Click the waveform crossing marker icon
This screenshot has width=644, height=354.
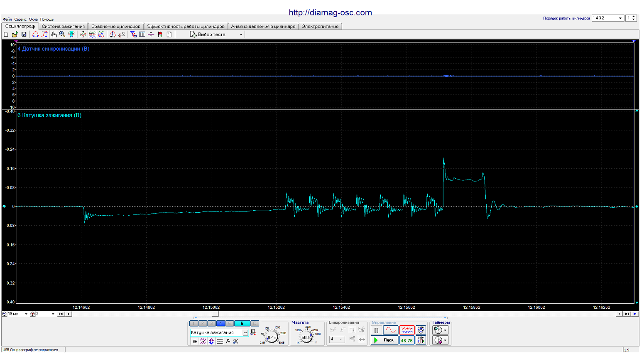(83, 34)
